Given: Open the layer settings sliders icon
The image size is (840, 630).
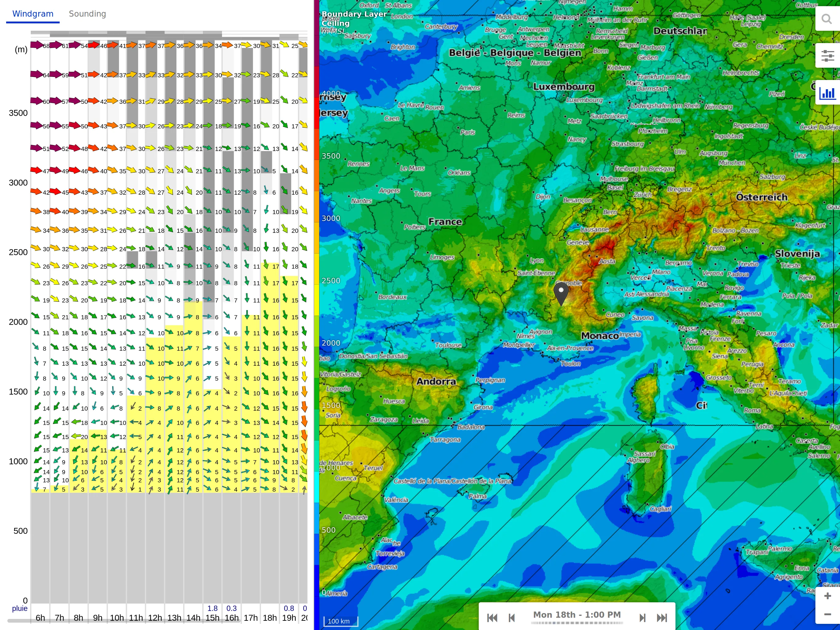Looking at the screenshot, I should 827,55.
